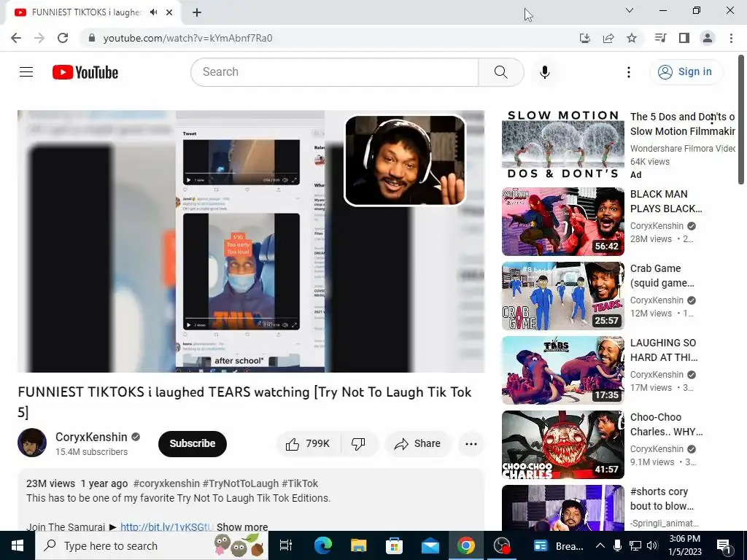Sign in to YouTube
Viewport: 747px width, 560px height.
tap(685, 72)
